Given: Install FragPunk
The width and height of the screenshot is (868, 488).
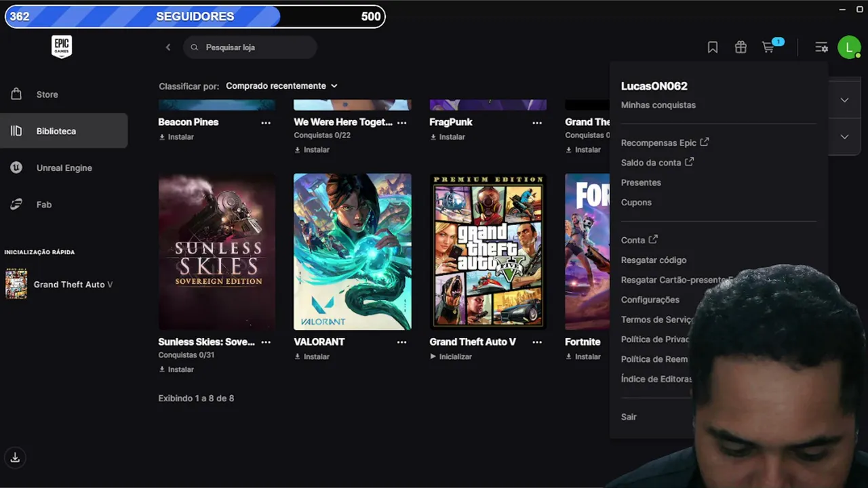Looking at the screenshot, I should click(448, 137).
